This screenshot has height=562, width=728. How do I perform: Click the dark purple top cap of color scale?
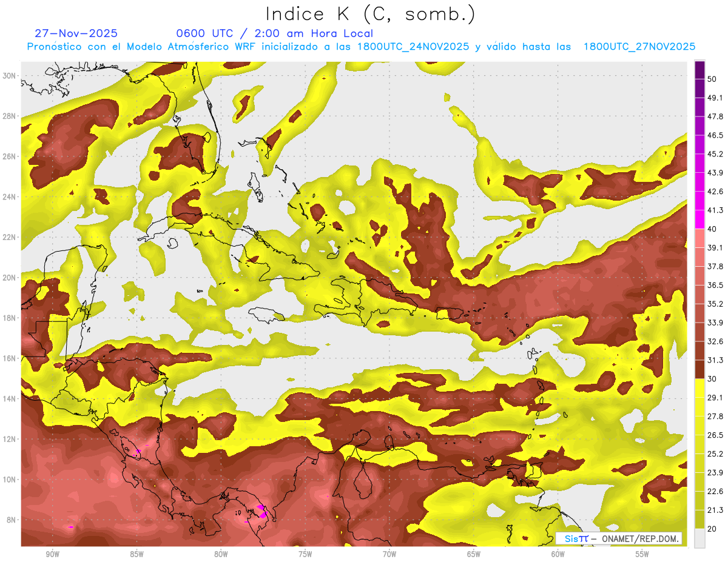point(699,69)
